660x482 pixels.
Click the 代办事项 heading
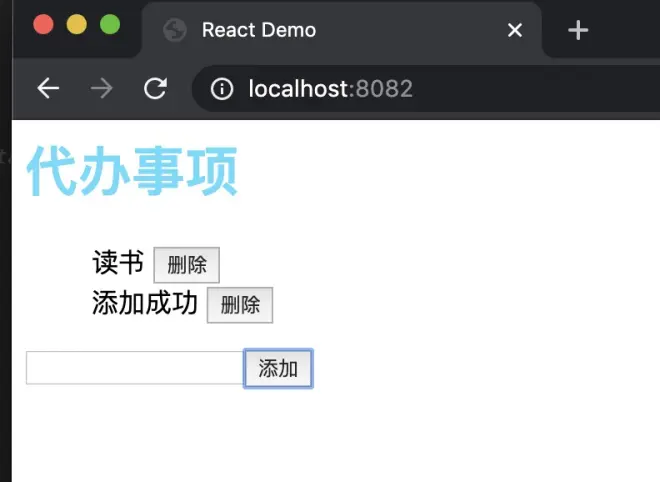(132, 171)
